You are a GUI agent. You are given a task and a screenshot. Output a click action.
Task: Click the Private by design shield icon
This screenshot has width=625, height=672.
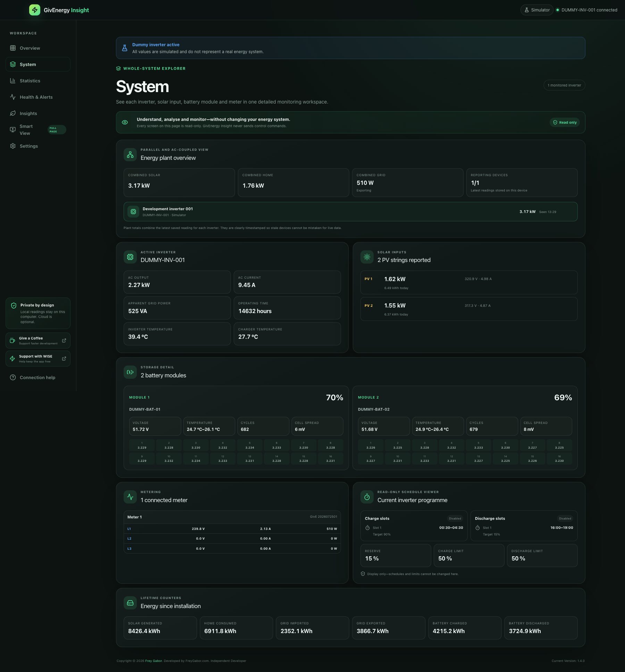(x=14, y=305)
